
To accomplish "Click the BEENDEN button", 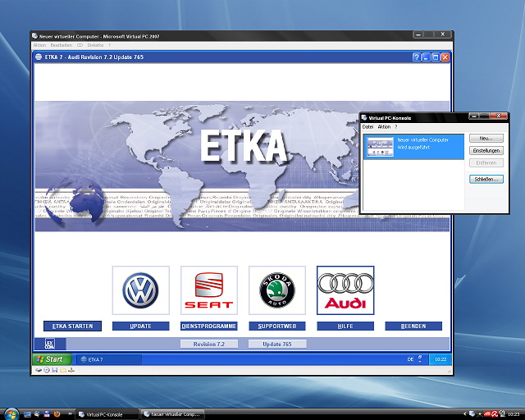I will 413,326.
